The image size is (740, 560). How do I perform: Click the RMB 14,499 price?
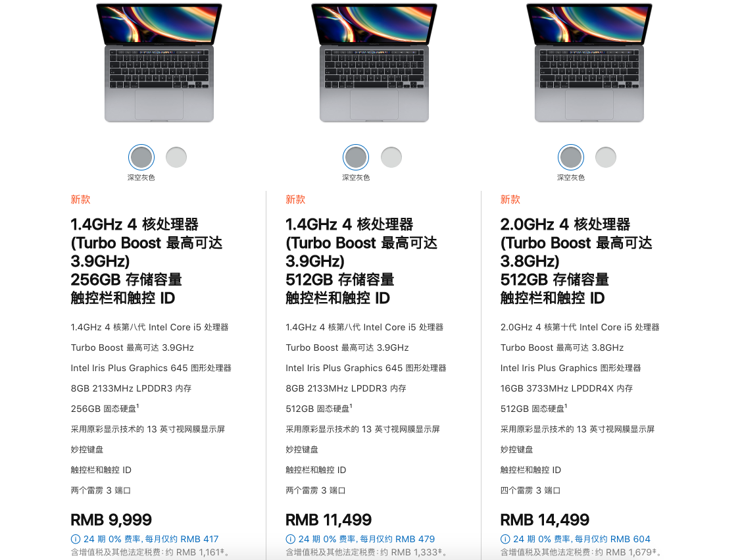click(545, 520)
